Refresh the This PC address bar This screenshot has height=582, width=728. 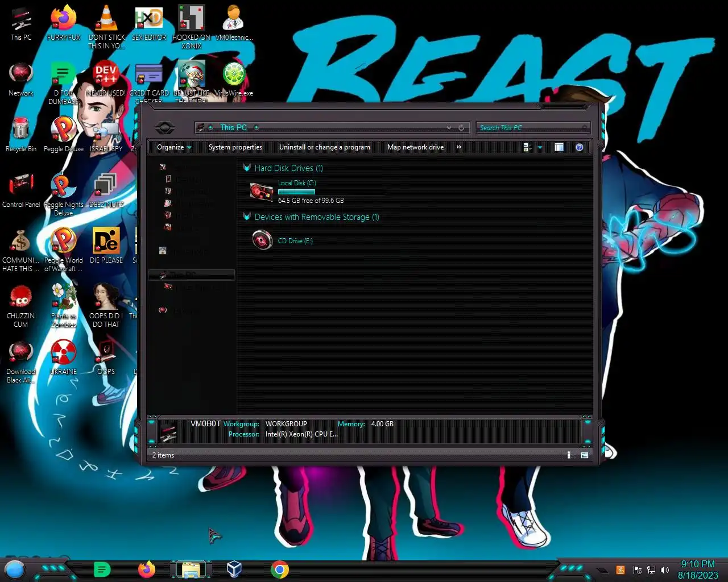tap(461, 128)
